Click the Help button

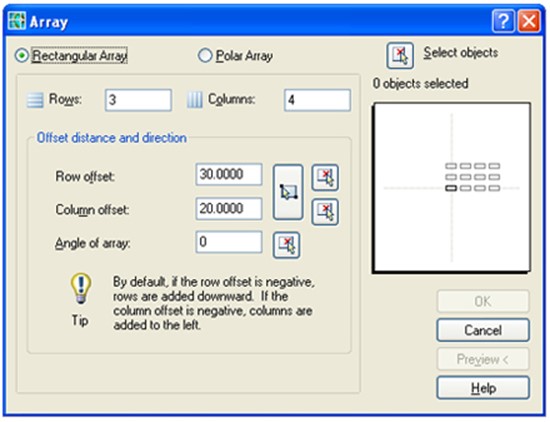pyautogui.click(x=483, y=388)
